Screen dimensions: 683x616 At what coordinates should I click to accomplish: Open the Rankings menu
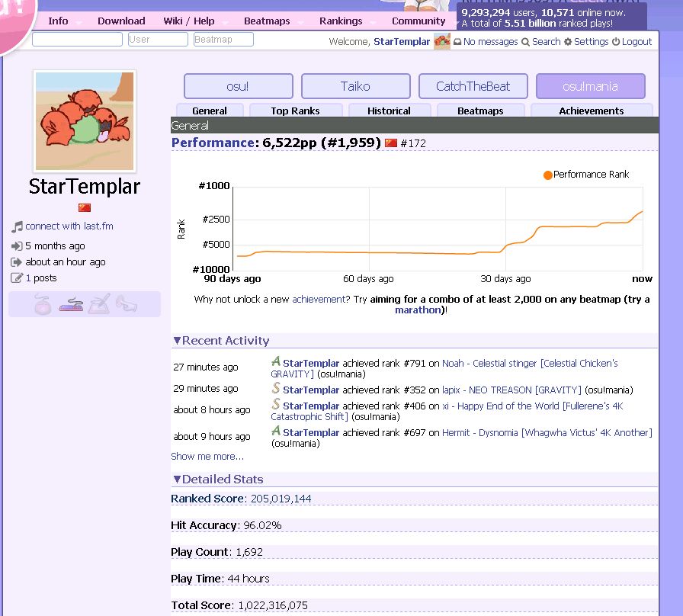point(341,21)
